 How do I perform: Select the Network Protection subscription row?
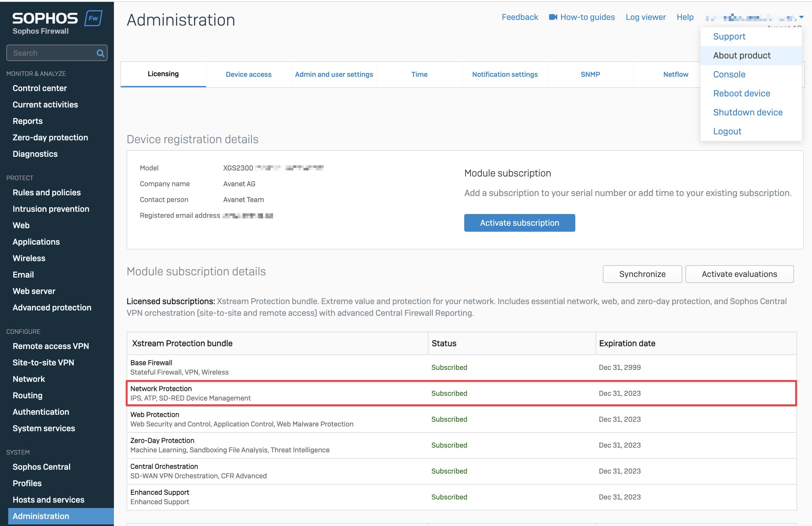pos(461,393)
